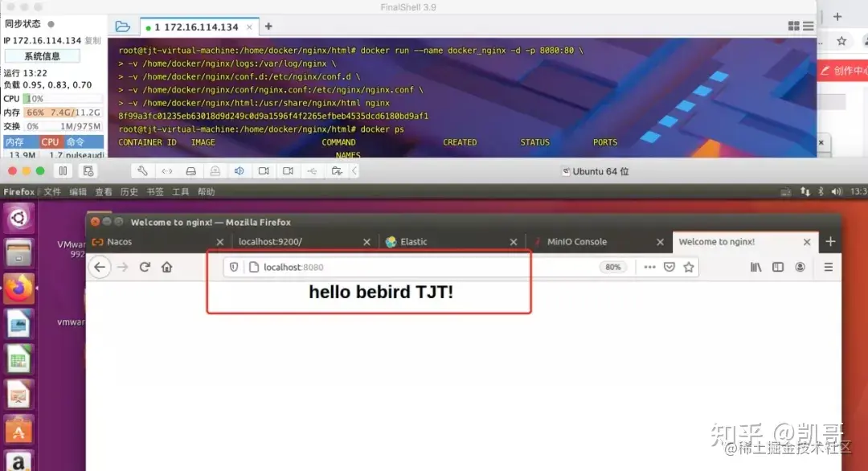The image size is (868, 471).
Task: Open the 历史 menu
Action: tap(129, 191)
